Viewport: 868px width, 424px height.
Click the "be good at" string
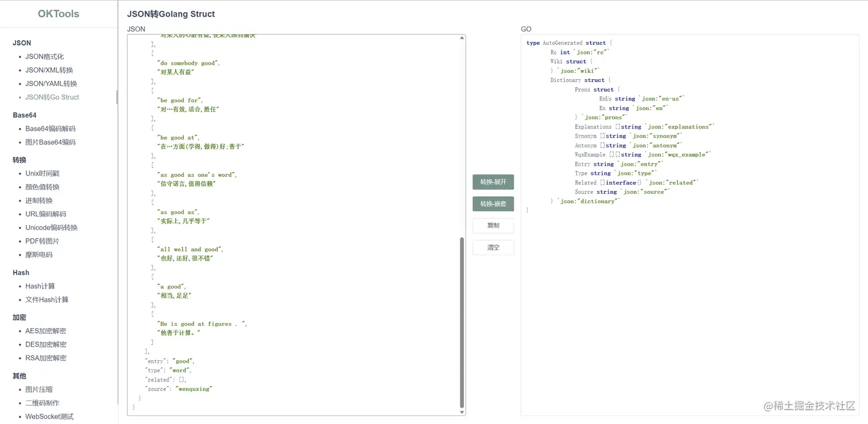point(178,138)
